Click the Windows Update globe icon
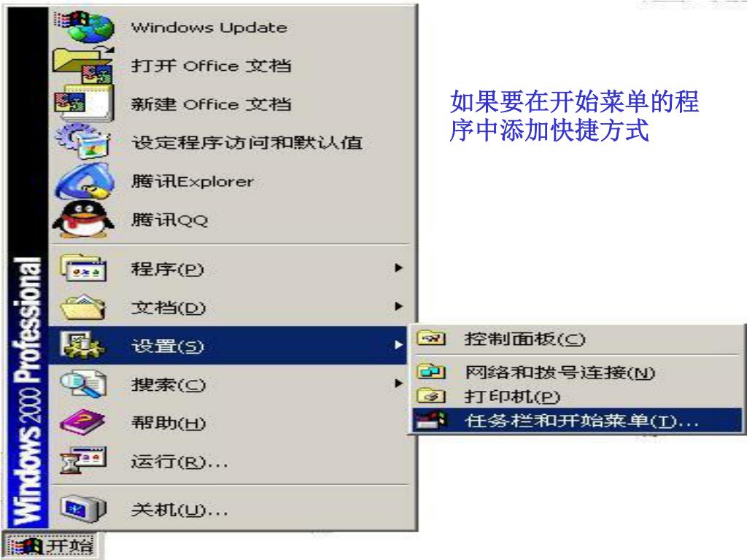Image resolution: width=747 pixels, height=560 pixels. 85,27
